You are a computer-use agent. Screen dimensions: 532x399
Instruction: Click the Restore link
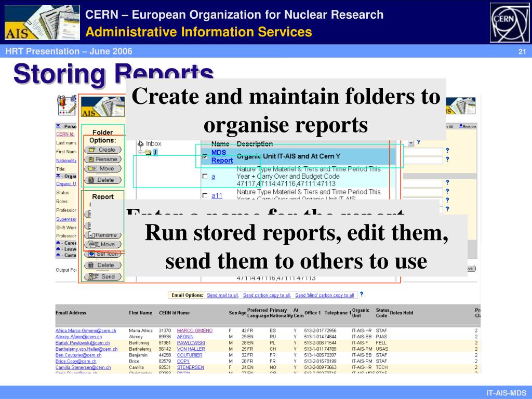pos(468,126)
